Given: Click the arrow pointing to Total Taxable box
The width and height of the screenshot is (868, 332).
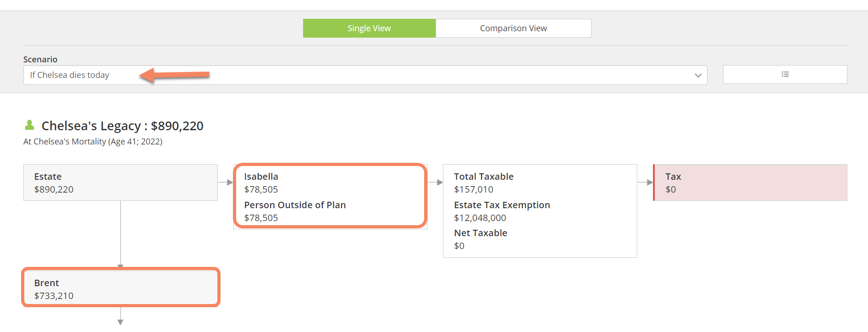Looking at the screenshot, I should pyautogui.click(x=436, y=183).
